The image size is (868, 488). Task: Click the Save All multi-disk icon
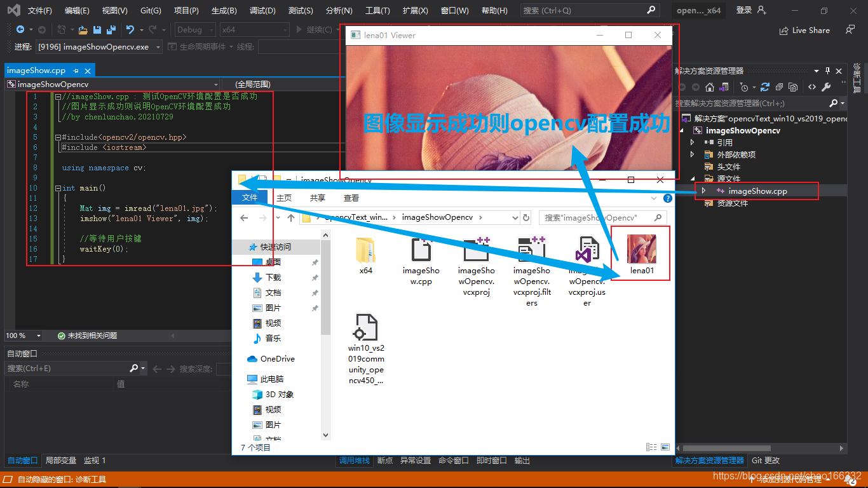(111, 29)
